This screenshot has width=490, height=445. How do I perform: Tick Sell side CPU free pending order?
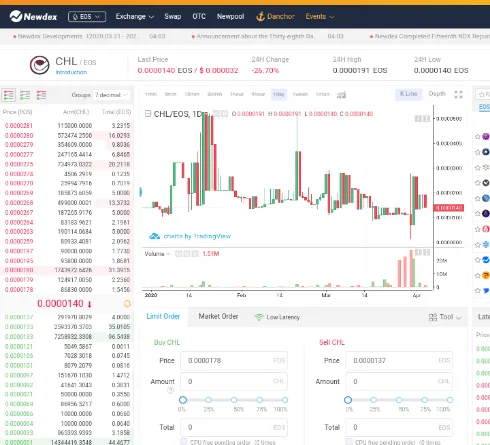(x=349, y=442)
